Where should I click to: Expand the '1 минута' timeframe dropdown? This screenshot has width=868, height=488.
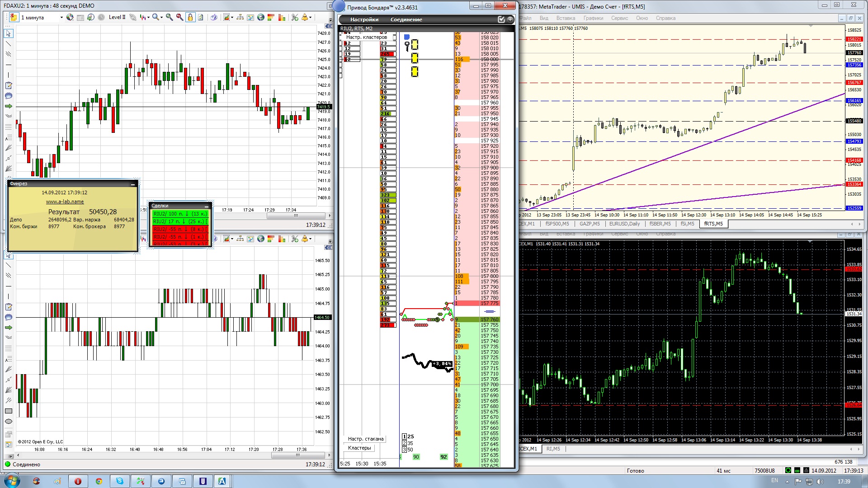[x=61, y=18]
